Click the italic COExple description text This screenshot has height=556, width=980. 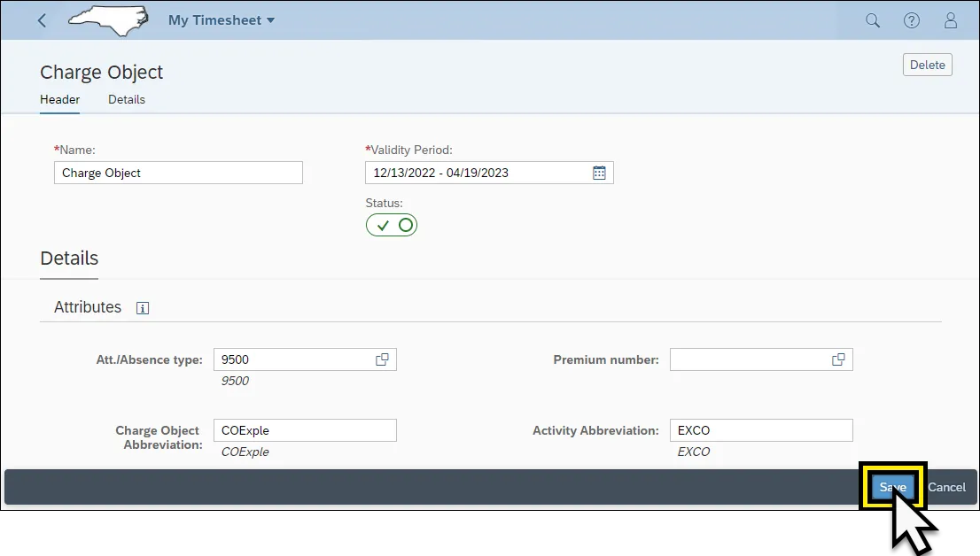point(245,452)
